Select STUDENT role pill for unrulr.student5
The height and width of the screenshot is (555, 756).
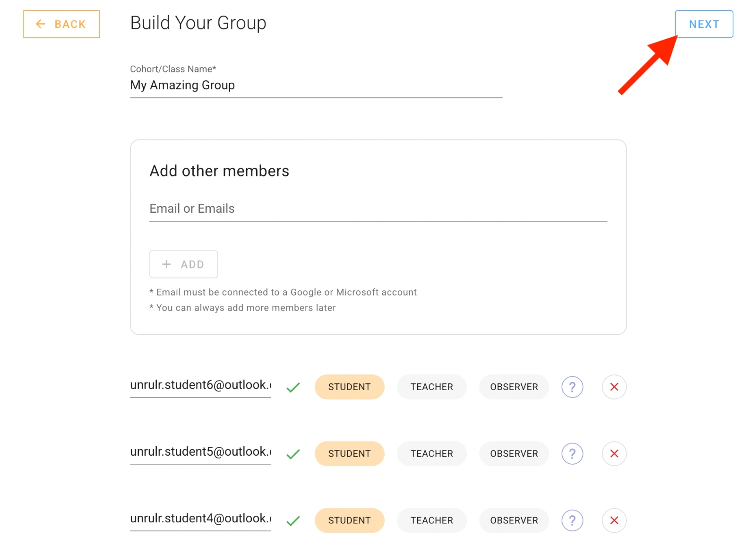349,453
